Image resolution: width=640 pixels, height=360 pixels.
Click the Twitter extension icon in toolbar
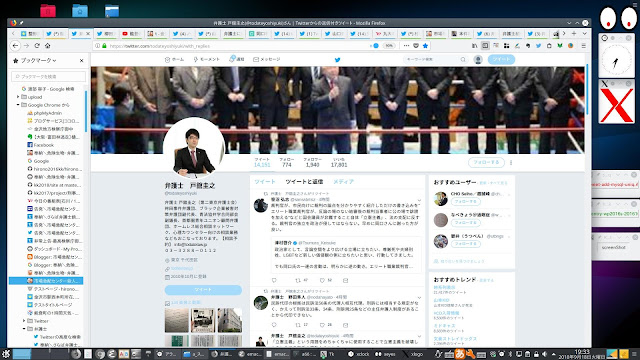coord(538,46)
